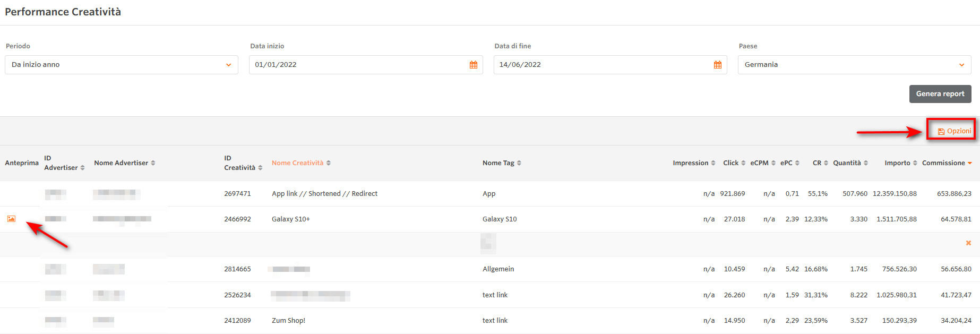Sort by Importo column header
The width and height of the screenshot is (980, 334).
coord(897,163)
